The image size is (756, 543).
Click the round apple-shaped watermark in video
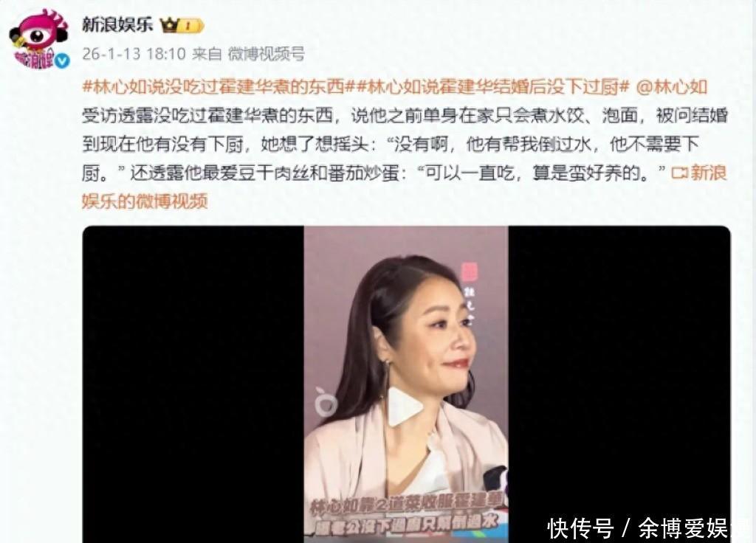pyautogui.click(x=326, y=401)
